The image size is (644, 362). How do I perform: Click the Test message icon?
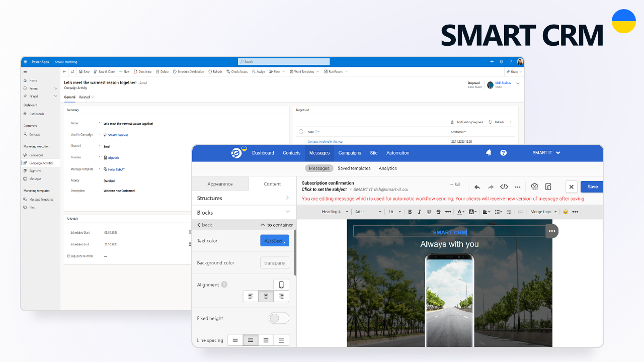point(534,187)
